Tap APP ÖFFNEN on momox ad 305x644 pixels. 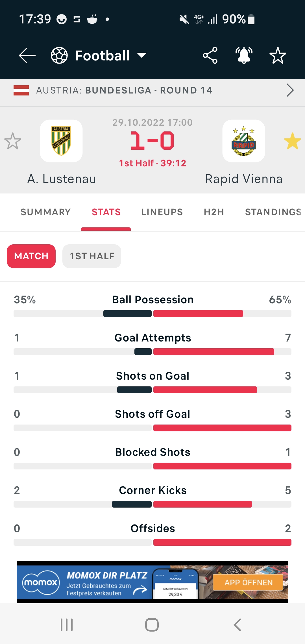coord(248,582)
